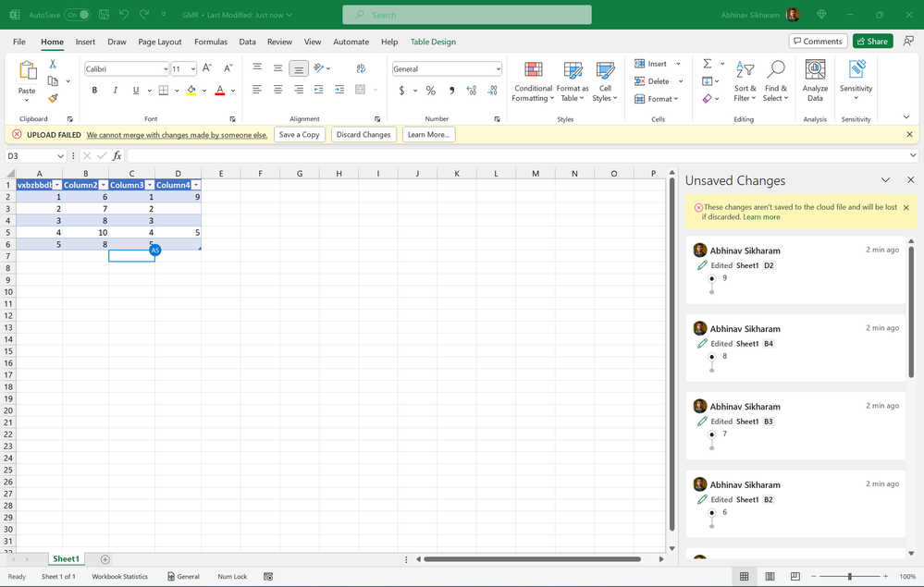Click the yellow fill color button
The height and width of the screenshot is (587, 924).
tap(191, 90)
